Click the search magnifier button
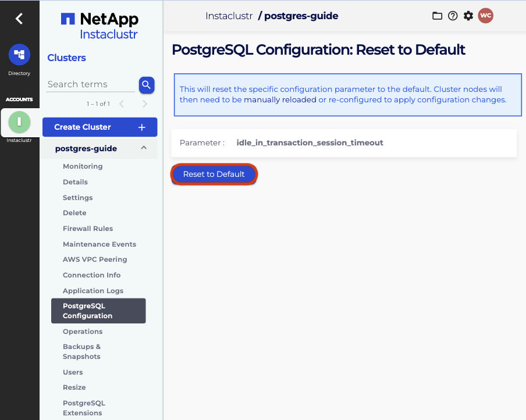526x420 pixels. point(146,85)
